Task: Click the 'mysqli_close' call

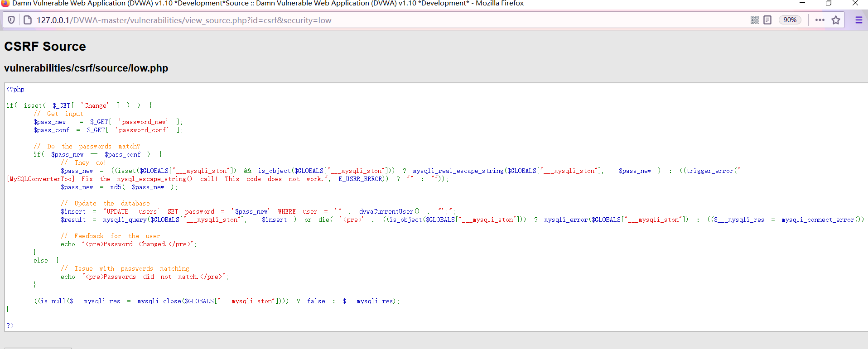Action: coord(159,301)
